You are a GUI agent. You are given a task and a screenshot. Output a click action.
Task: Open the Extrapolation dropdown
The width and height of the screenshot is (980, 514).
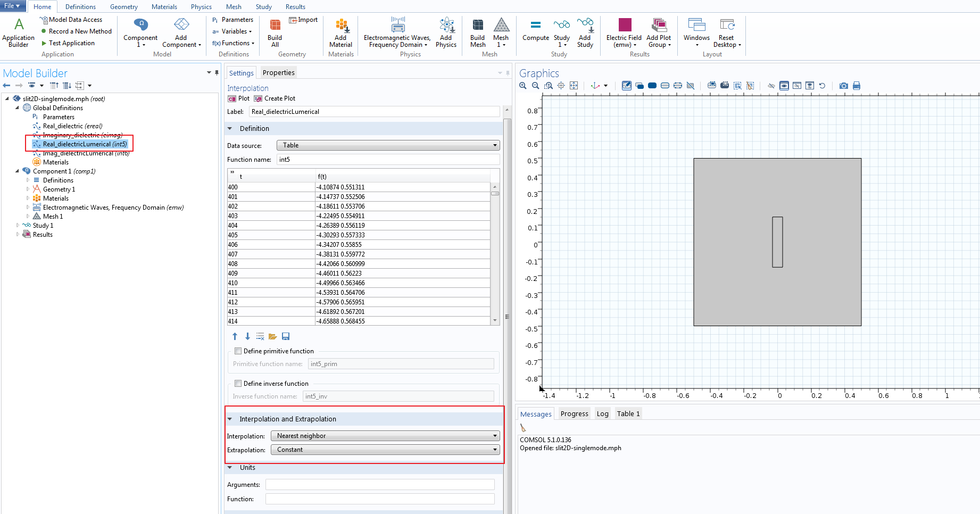click(385, 450)
